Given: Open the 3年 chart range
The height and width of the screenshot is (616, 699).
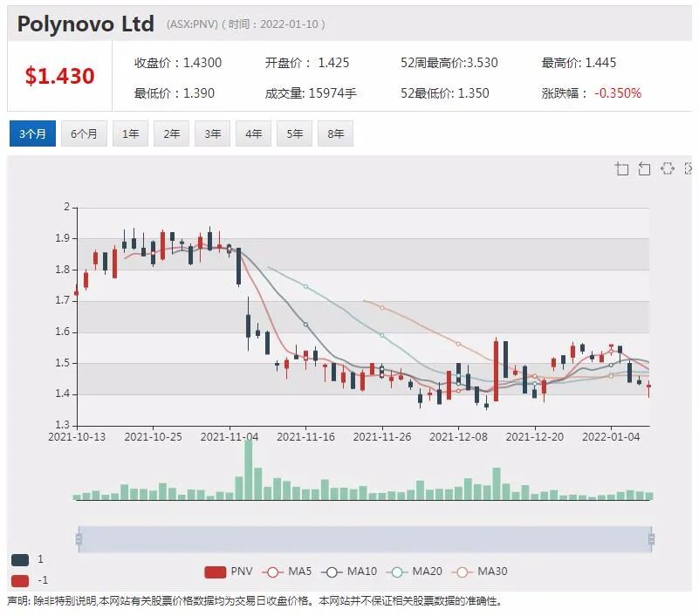Looking at the screenshot, I should coord(212,133).
